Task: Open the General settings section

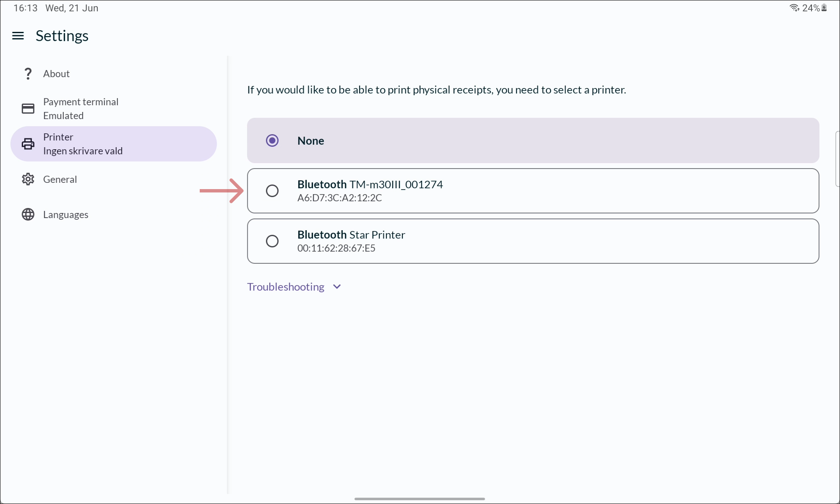Action: click(x=114, y=179)
